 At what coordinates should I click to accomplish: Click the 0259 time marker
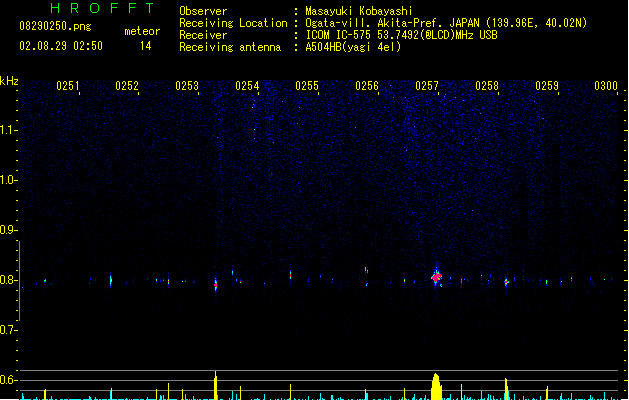(x=547, y=86)
